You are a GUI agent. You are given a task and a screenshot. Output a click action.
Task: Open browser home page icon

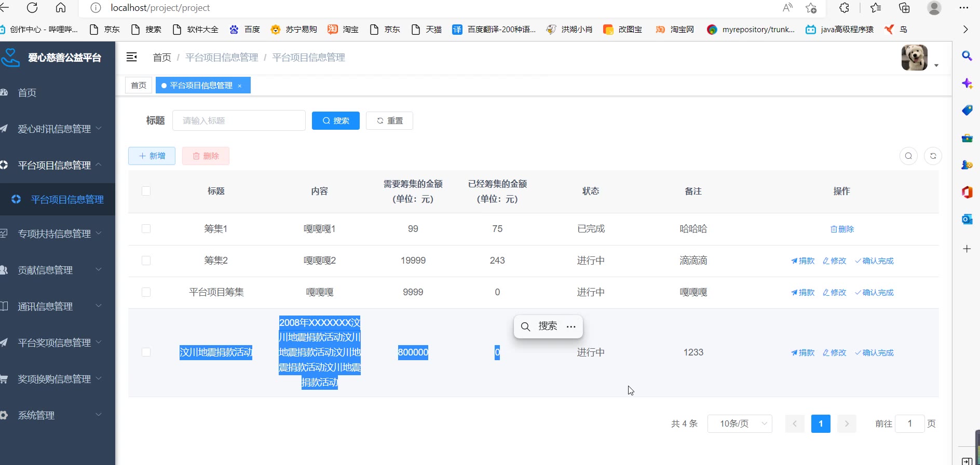61,8
